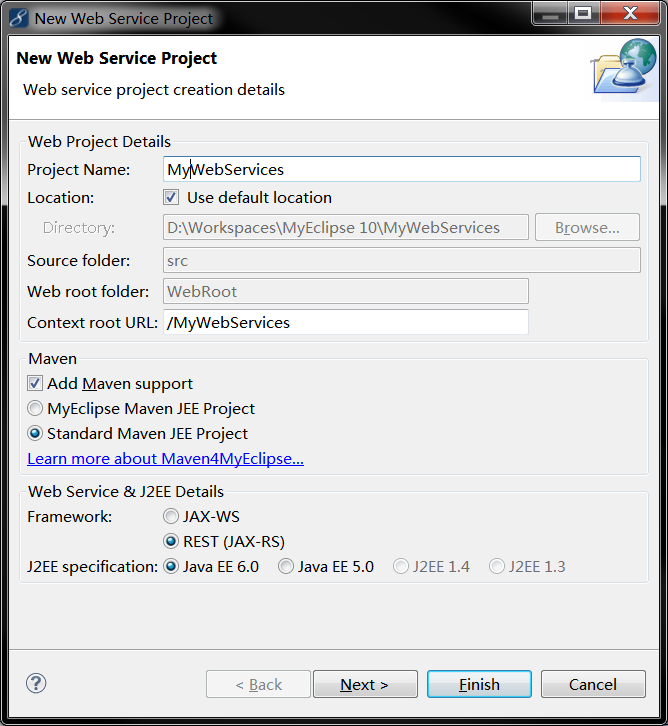Screen dimensions: 668x726
Task: Open Browse... for directory selection
Action: point(587,227)
